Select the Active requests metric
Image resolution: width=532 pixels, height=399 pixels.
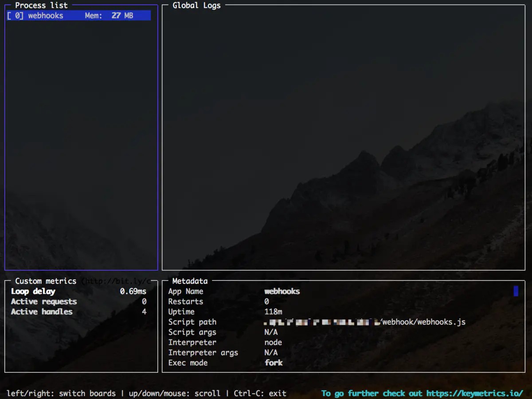[43, 301]
